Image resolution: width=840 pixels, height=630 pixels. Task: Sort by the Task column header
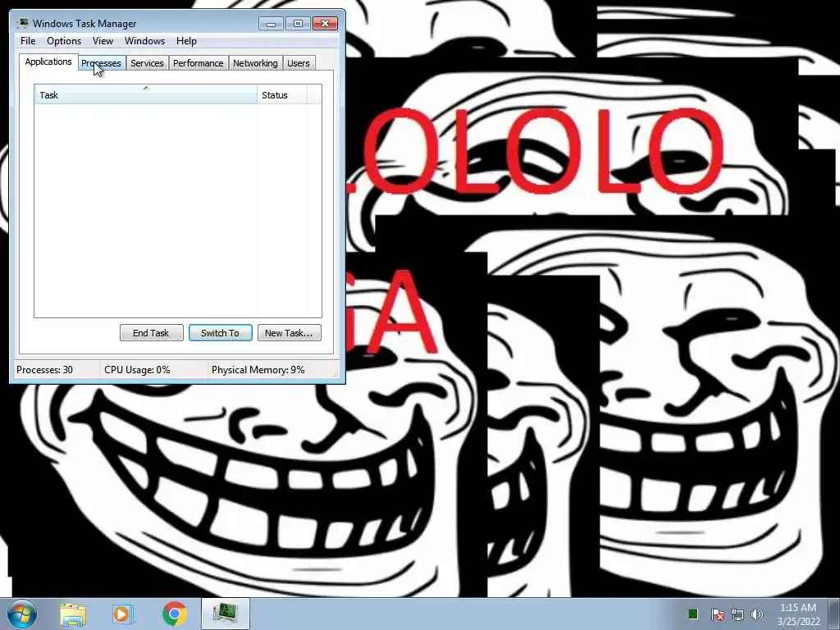pos(146,95)
